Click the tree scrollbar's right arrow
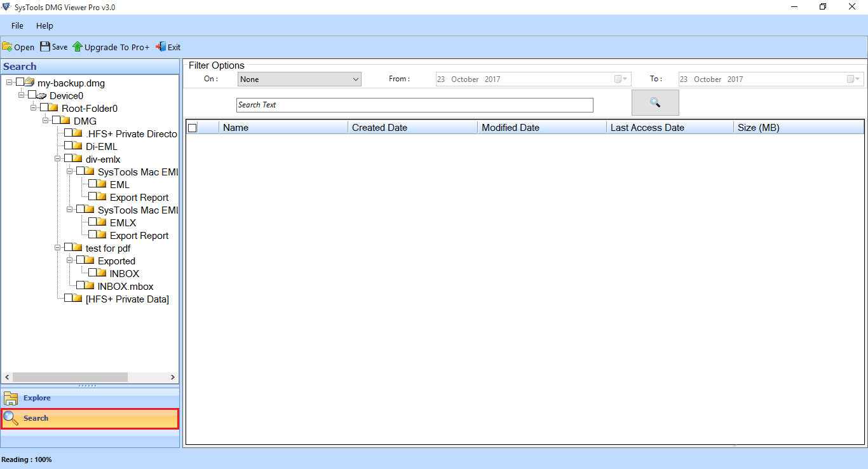 tap(173, 377)
